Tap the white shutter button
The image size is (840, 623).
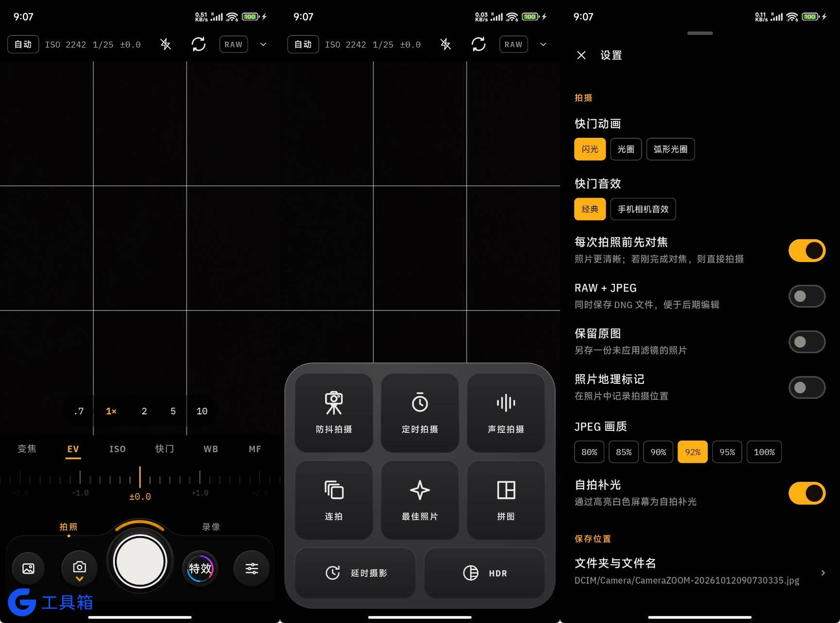pyautogui.click(x=140, y=561)
